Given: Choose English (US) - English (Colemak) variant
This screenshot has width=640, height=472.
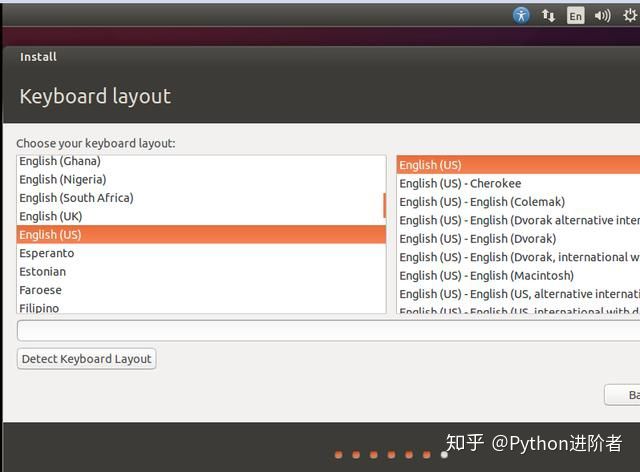Looking at the screenshot, I should [518, 202].
